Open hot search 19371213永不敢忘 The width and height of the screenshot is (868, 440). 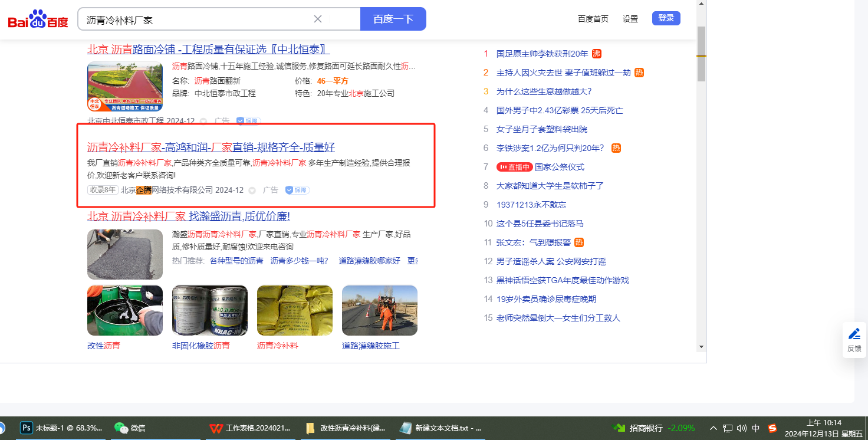[531, 205]
